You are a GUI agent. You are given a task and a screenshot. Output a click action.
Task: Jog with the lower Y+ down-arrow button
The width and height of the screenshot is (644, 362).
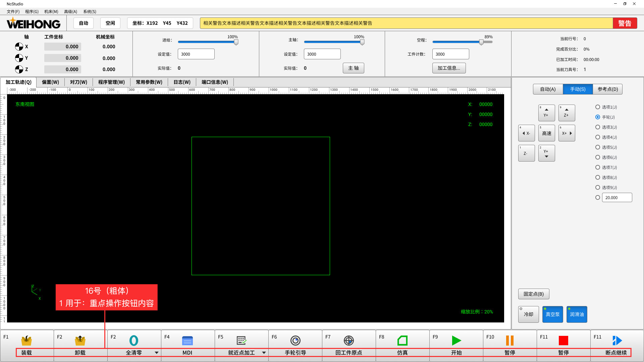point(546,153)
